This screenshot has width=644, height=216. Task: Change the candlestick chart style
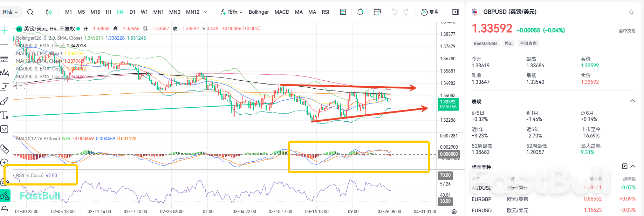tap(49, 12)
